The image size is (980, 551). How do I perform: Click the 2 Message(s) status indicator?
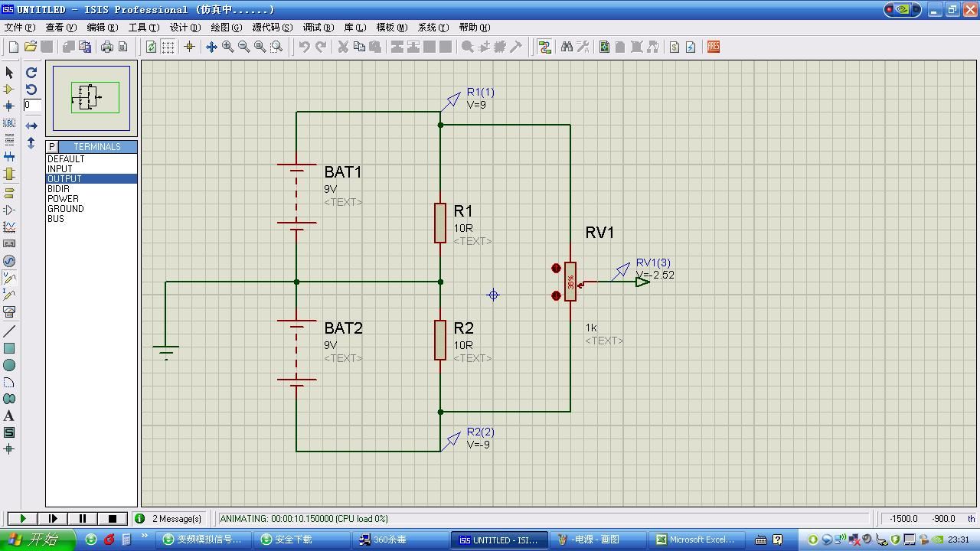(169, 519)
